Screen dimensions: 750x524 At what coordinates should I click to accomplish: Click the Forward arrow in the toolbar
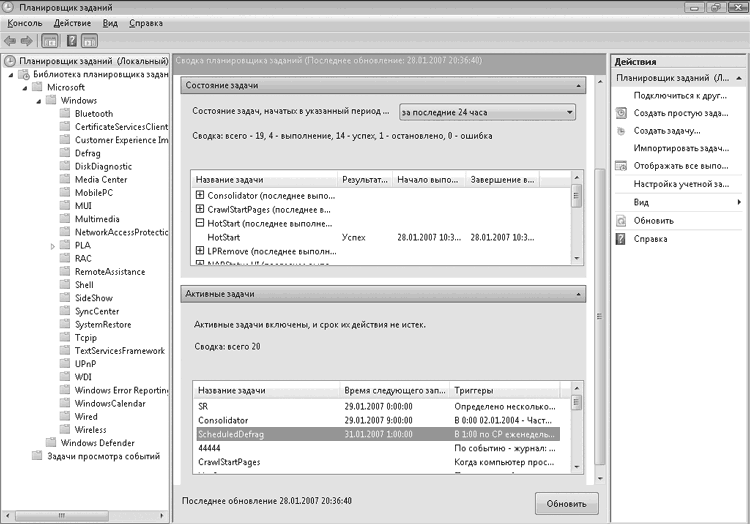pyautogui.click(x=25, y=41)
